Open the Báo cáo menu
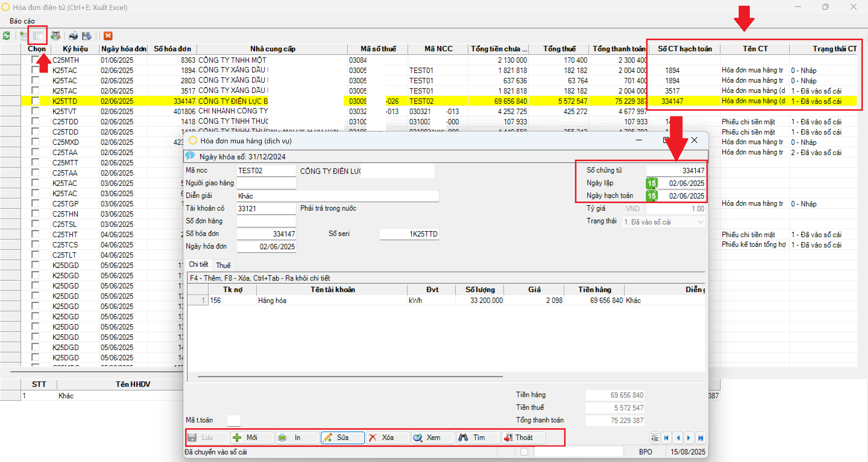868x462 pixels. point(22,21)
